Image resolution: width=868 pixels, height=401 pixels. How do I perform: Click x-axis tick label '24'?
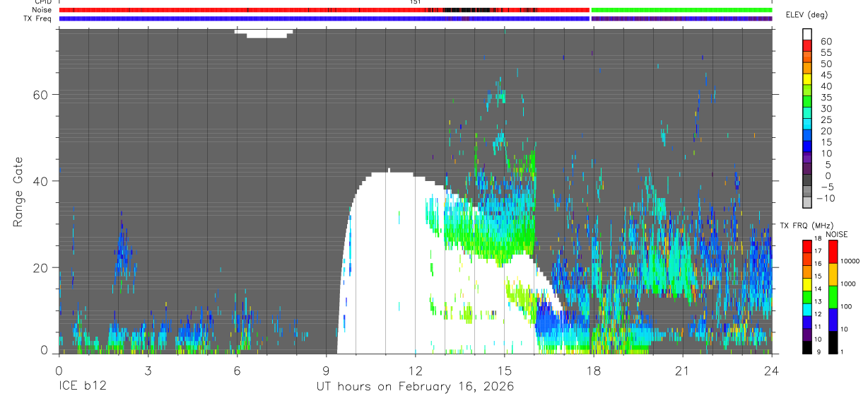pos(772,371)
